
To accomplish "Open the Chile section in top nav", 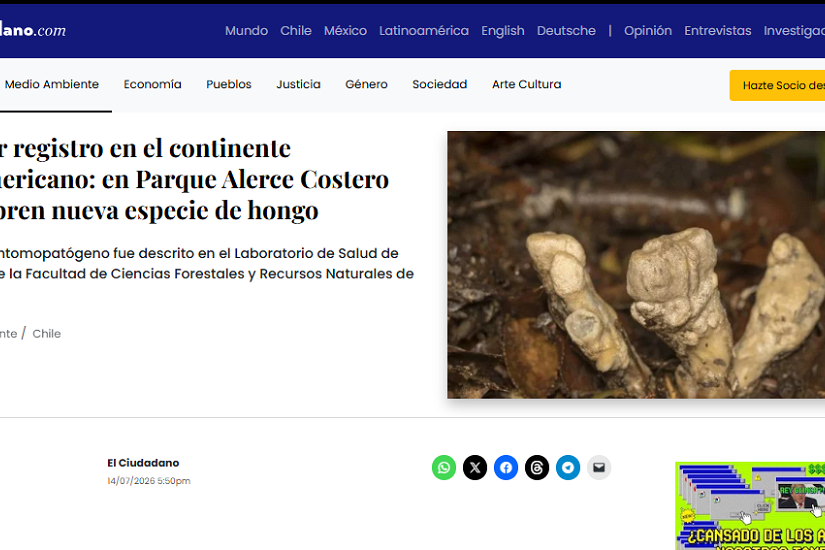I will (296, 31).
